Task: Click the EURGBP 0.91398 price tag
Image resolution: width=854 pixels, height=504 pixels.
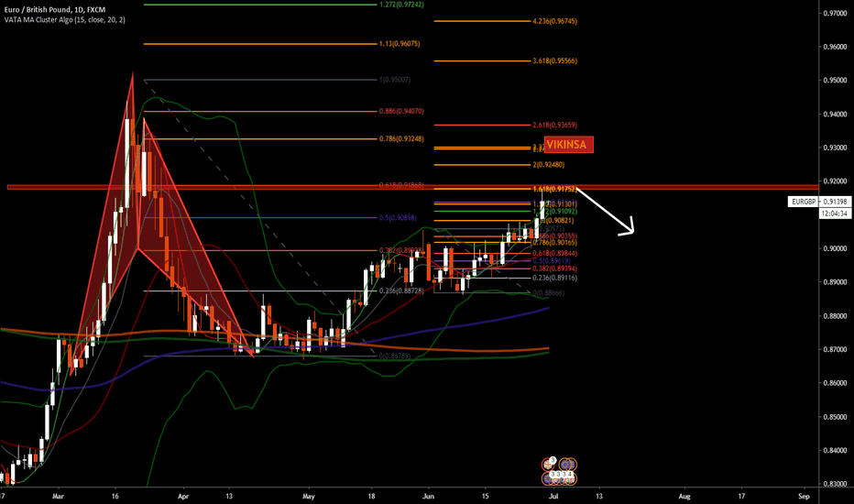Action: pos(819,202)
